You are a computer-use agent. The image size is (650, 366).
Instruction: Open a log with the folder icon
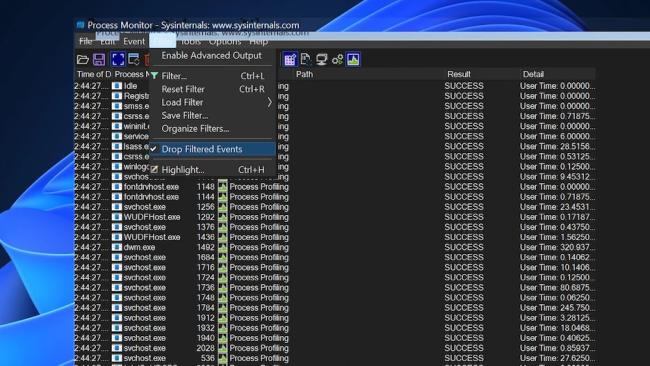[83, 59]
